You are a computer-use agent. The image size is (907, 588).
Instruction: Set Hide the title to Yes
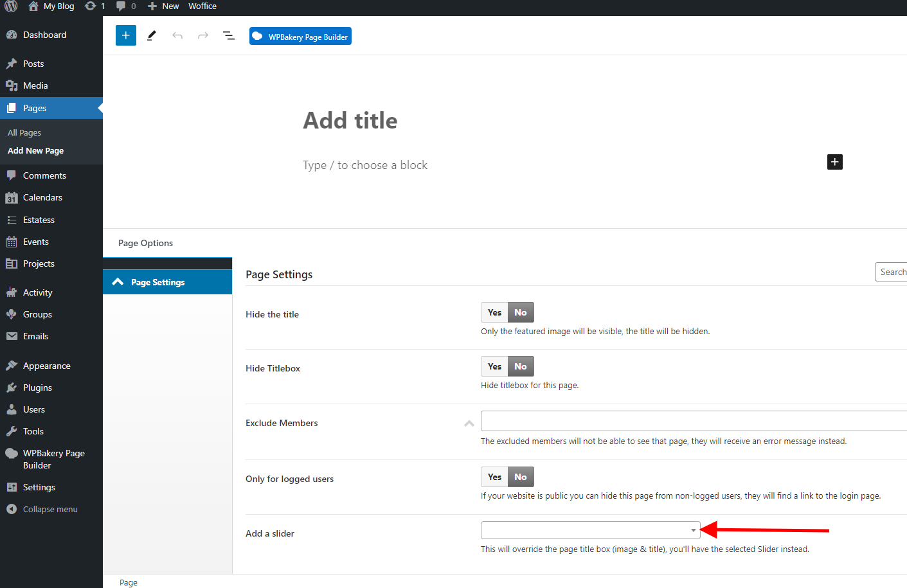tap(494, 312)
